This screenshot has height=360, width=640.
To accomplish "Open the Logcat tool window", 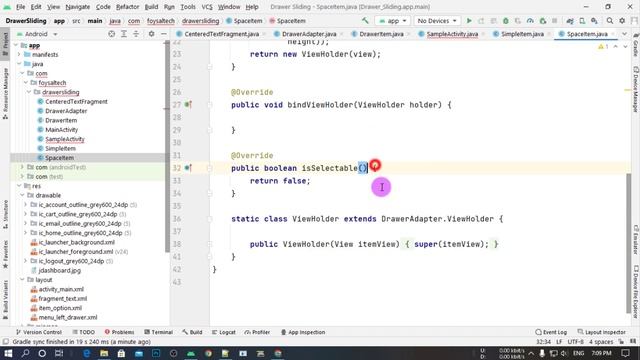I will 224,332.
